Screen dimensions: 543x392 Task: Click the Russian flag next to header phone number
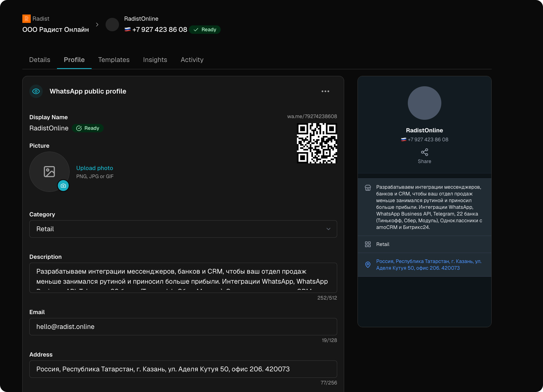(x=127, y=29)
